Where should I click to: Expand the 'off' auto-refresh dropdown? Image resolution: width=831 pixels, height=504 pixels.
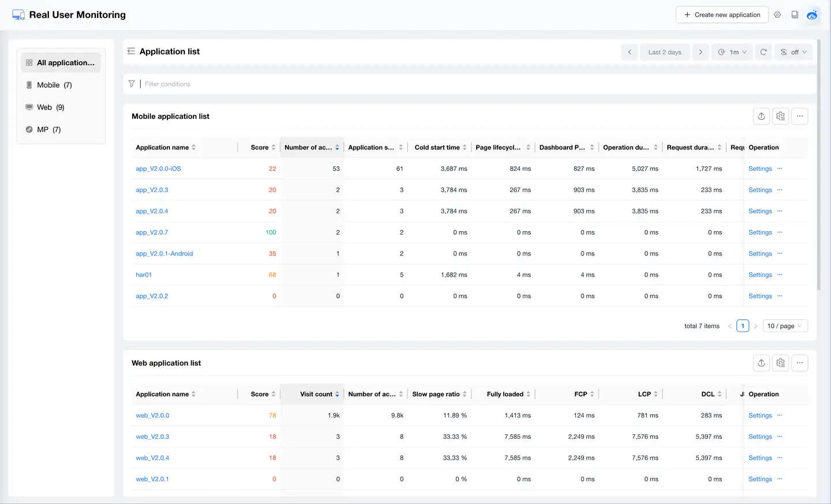tap(793, 52)
